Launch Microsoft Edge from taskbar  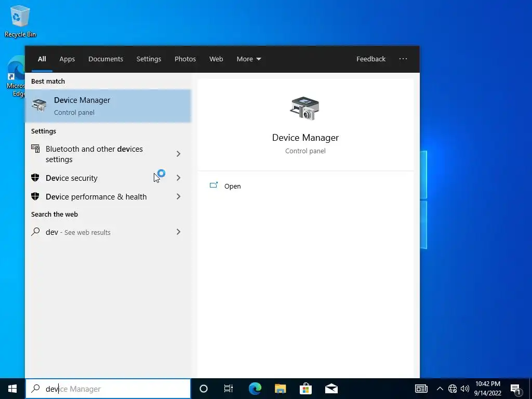coord(255,389)
